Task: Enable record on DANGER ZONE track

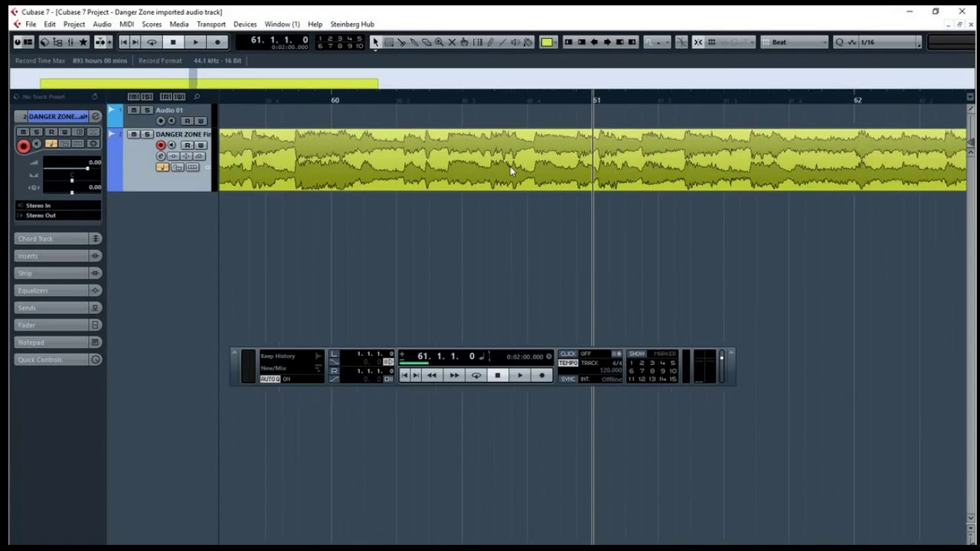Action: [x=161, y=145]
